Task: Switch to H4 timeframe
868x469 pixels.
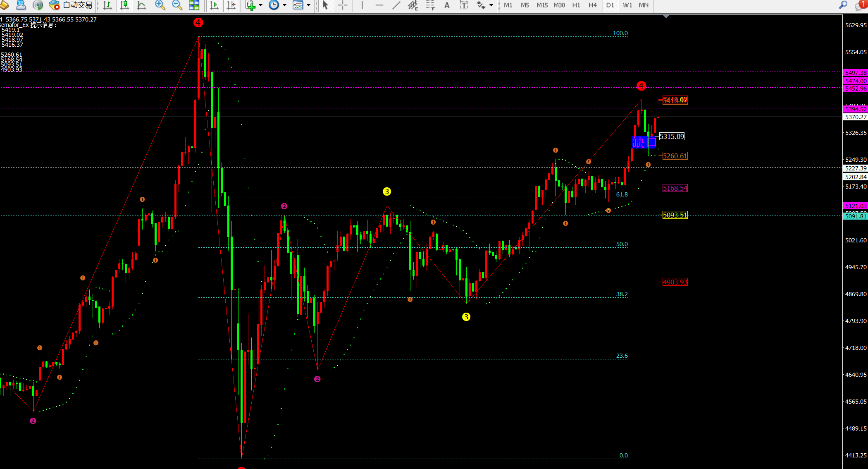Action: (592, 5)
